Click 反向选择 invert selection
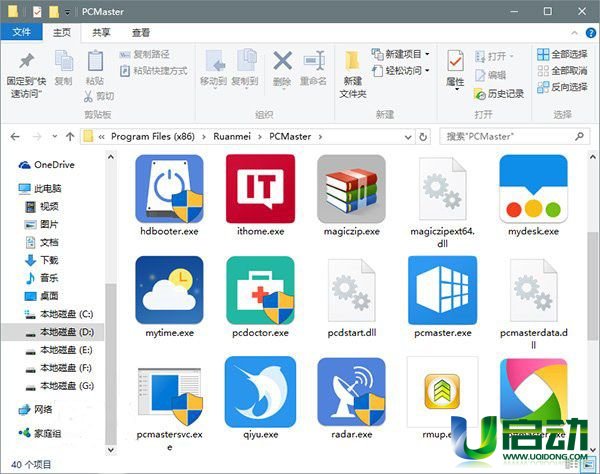The image size is (600, 474). [562, 87]
